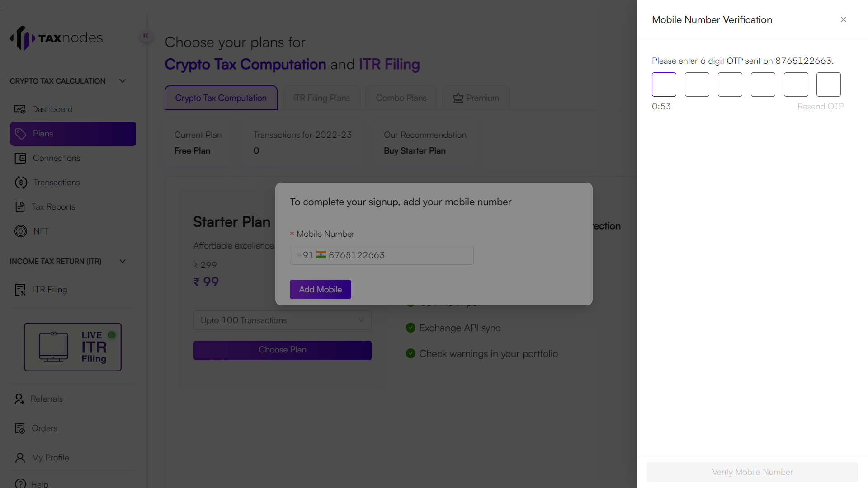Open the Upto 100 Transactions dropdown
868x488 pixels.
[x=283, y=320]
